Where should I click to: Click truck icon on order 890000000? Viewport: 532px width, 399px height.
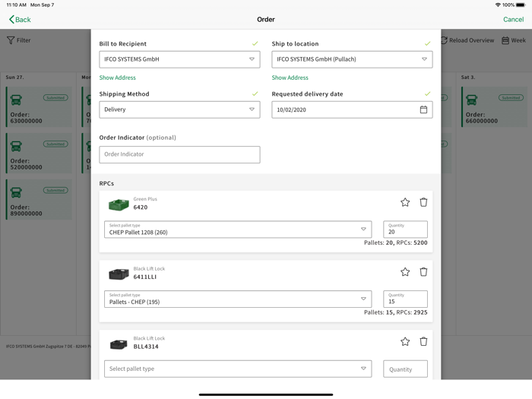coord(16,192)
